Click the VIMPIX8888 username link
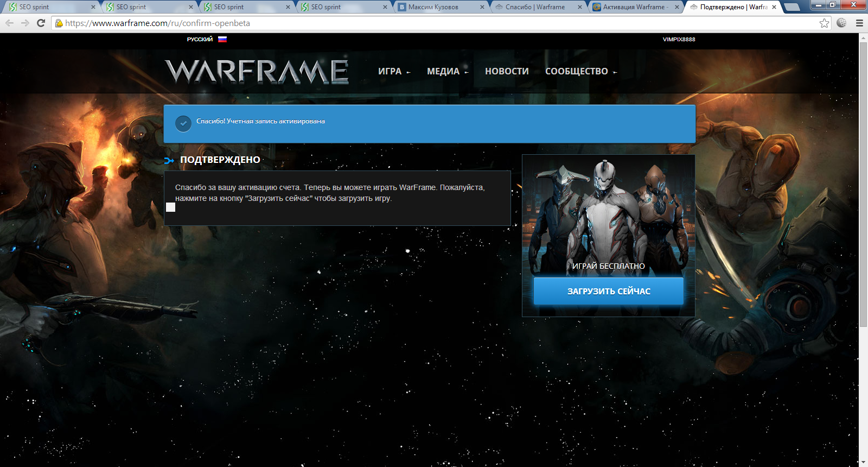The image size is (868, 467). point(679,39)
